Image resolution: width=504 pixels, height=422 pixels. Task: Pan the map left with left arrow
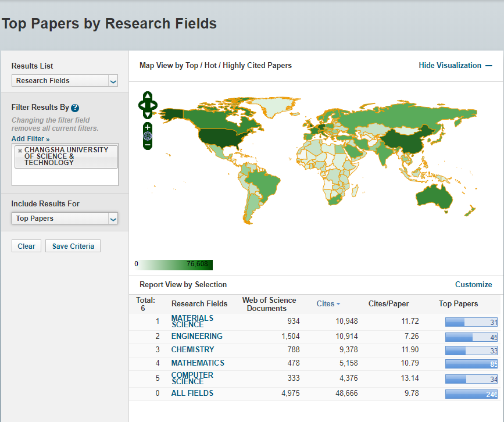(x=141, y=105)
